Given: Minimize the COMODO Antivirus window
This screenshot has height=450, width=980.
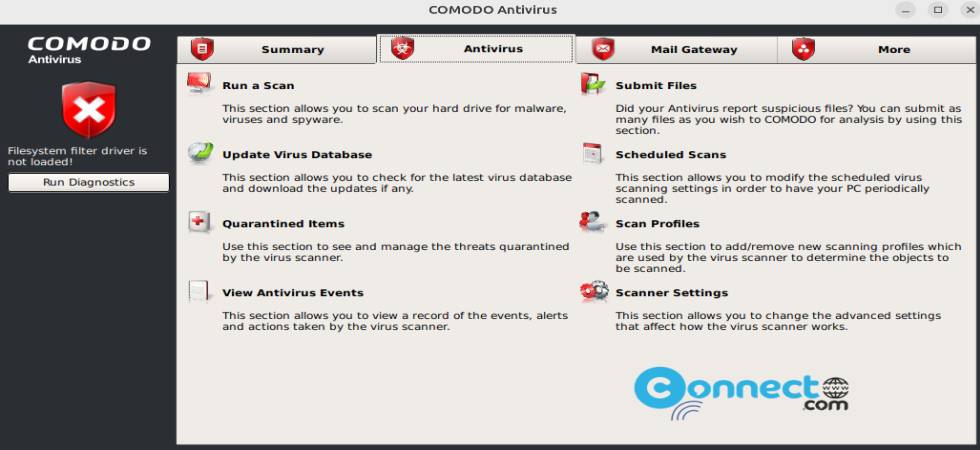Looking at the screenshot, I should (906, 10).
